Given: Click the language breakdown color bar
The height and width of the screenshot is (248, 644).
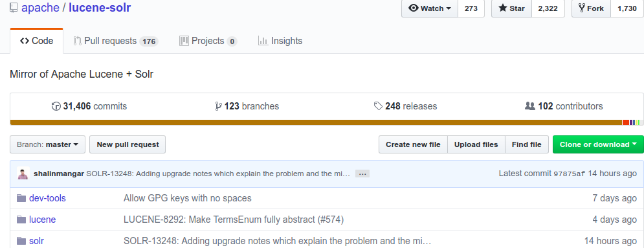Looking at the screenshot, I should tap(327, 122).
